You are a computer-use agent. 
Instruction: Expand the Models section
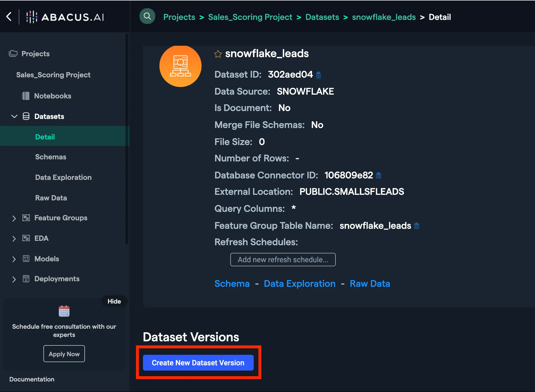tap(14, 259)
